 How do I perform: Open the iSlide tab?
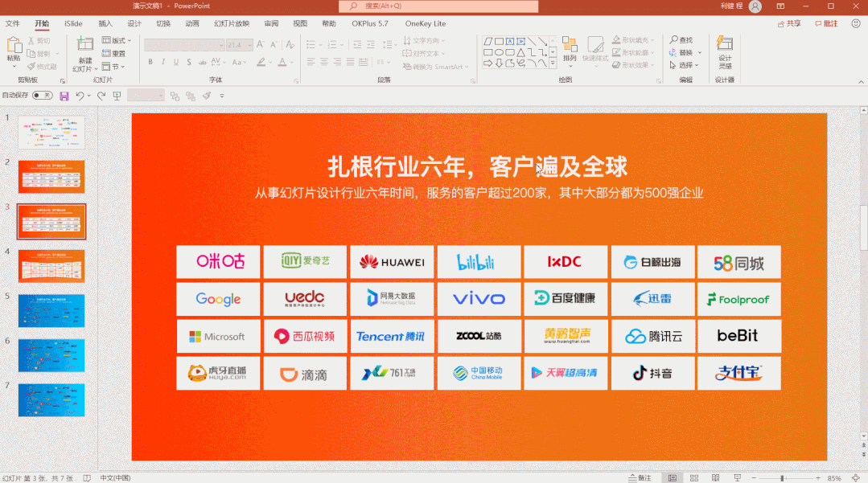[x=73, y=24]
